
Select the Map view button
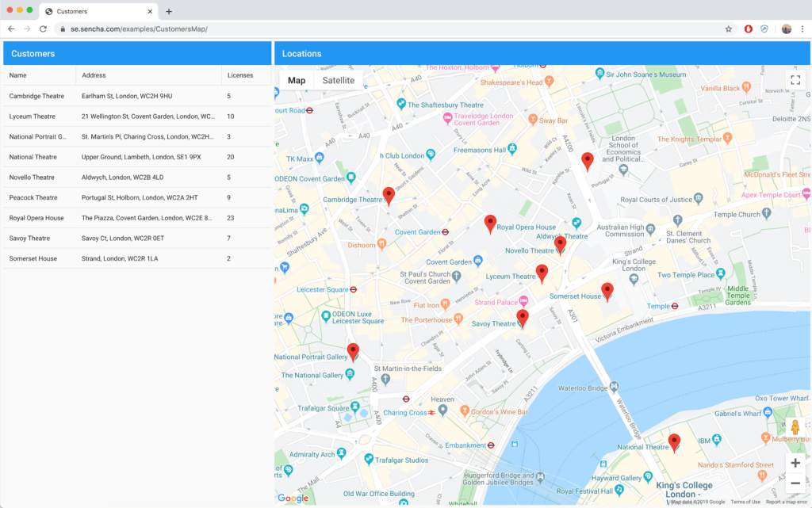296,80
